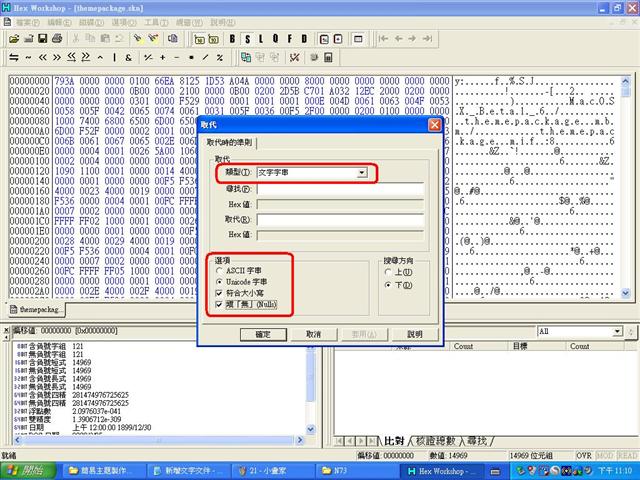Select the 取代時的準則 dialog tab
640x480 pixels.
click(229, 142)
